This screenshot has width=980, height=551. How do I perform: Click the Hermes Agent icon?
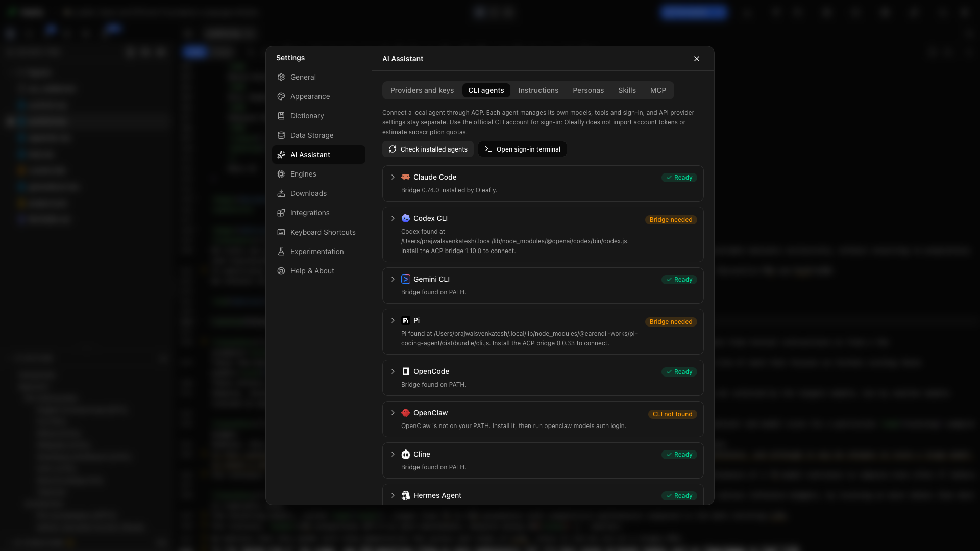click(x=406, y=495)
